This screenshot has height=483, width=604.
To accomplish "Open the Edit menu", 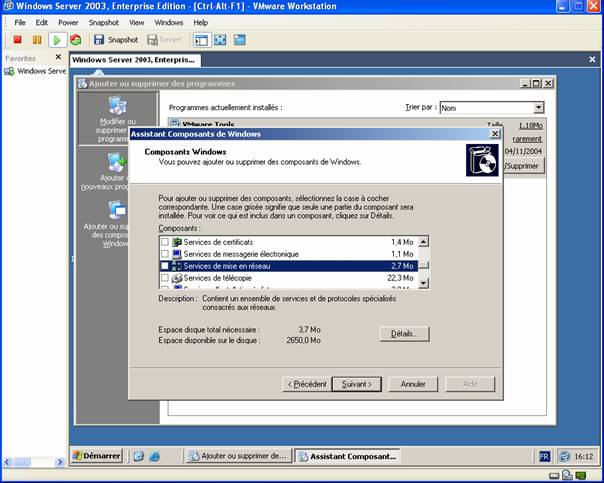I will click(x=42, y=22).
